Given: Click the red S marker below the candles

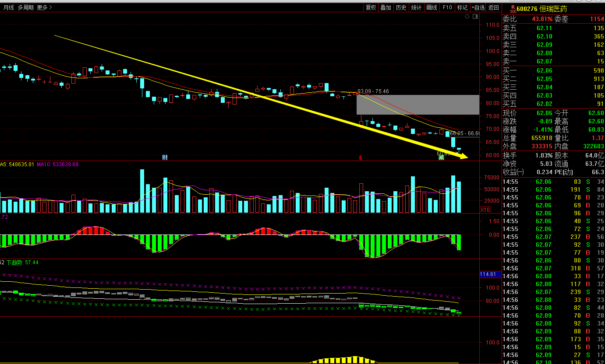Looking at the screenshot, I should [x=361, y=157].
